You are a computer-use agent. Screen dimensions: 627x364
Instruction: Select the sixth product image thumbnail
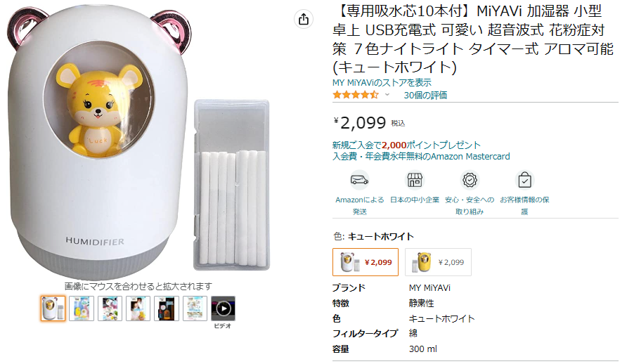(x=195, y=308)
